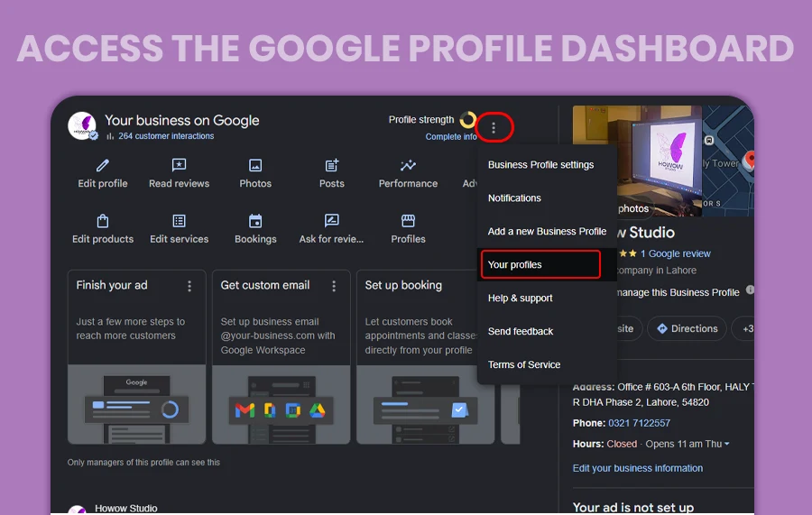Click the Howow Studio name at bottom

click(125, 509)
